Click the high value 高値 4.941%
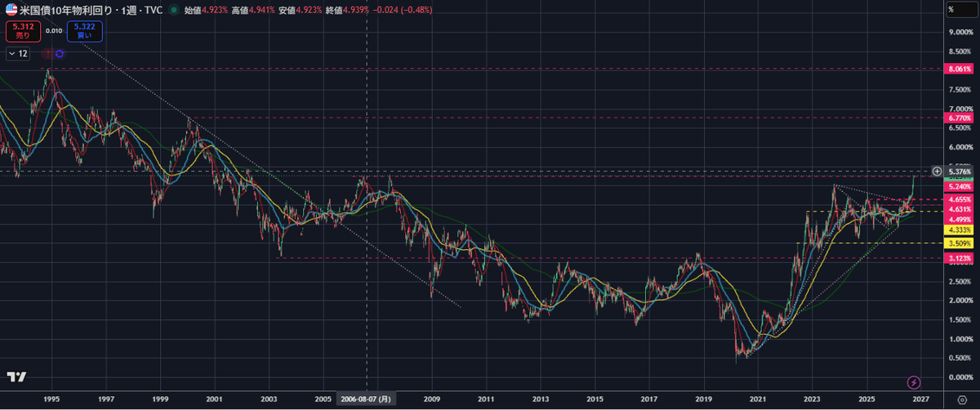Viewport: 980px width, 410px height. coord(255,10)
